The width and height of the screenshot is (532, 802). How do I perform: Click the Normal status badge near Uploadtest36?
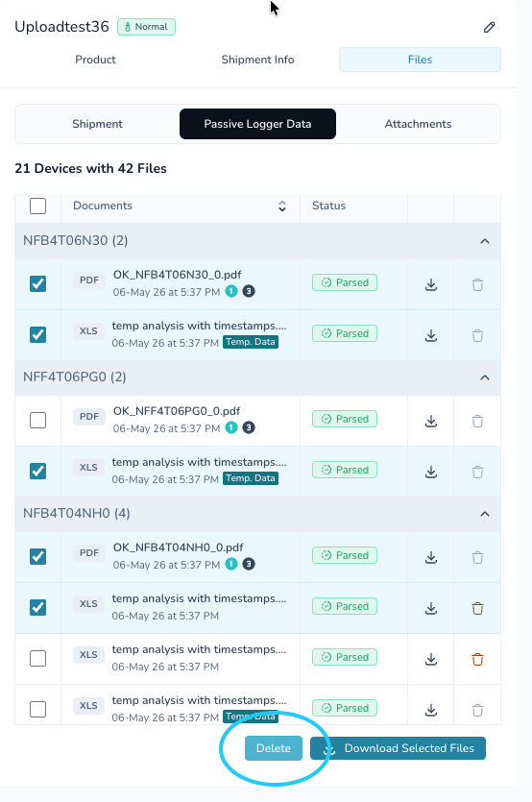tap(146, 27)
